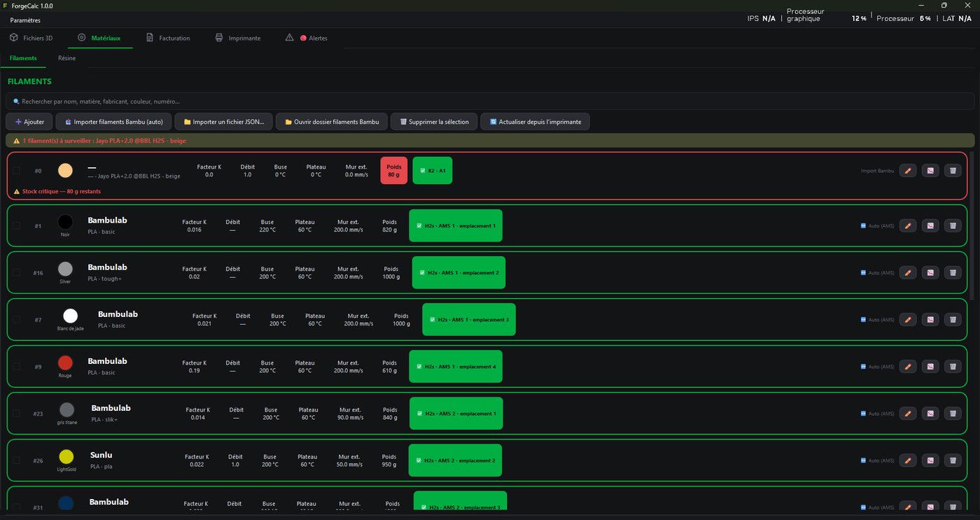Edit the Bambulab Silver tough+ filament
The width and height of the screenshot is (980, 520).
[908, 272]
